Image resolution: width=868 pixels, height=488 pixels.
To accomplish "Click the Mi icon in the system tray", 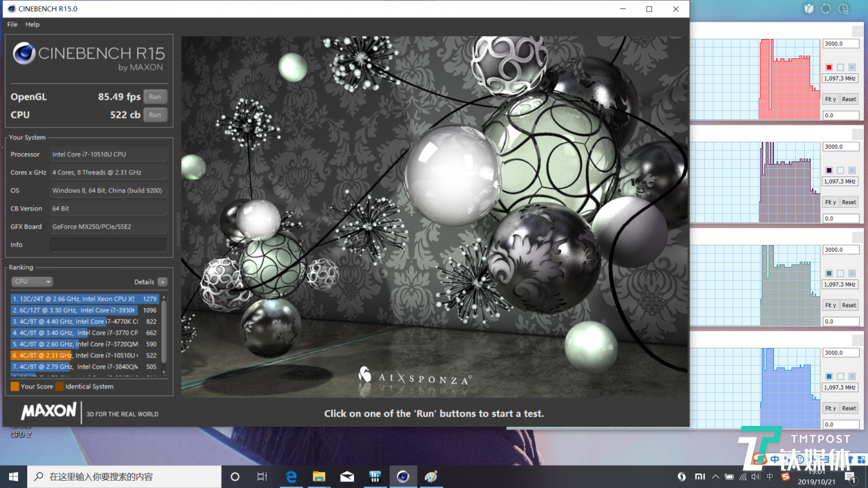I will coord(700,476).
